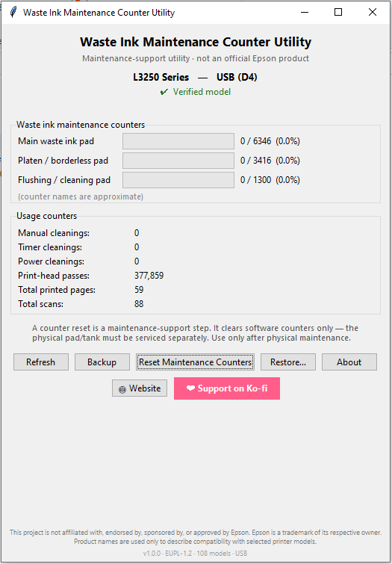The width and height of the screenshot is (392, 564).
Task: Click the Backup button
Action: pyautogui.click(x=102, y=362)
